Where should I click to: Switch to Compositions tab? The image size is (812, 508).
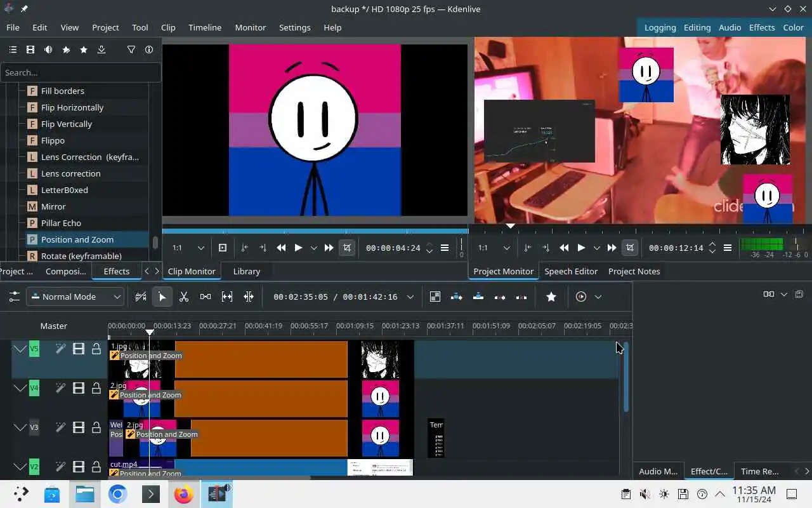[x=65, y=271]
